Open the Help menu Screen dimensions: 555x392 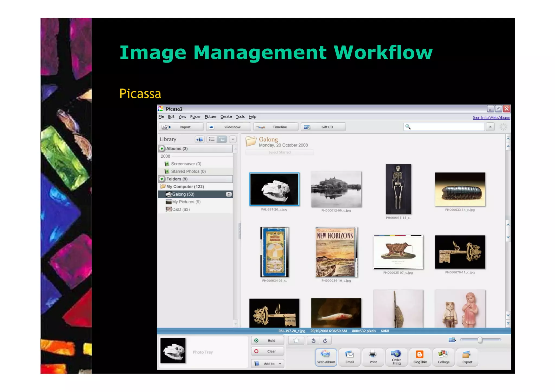252,117
